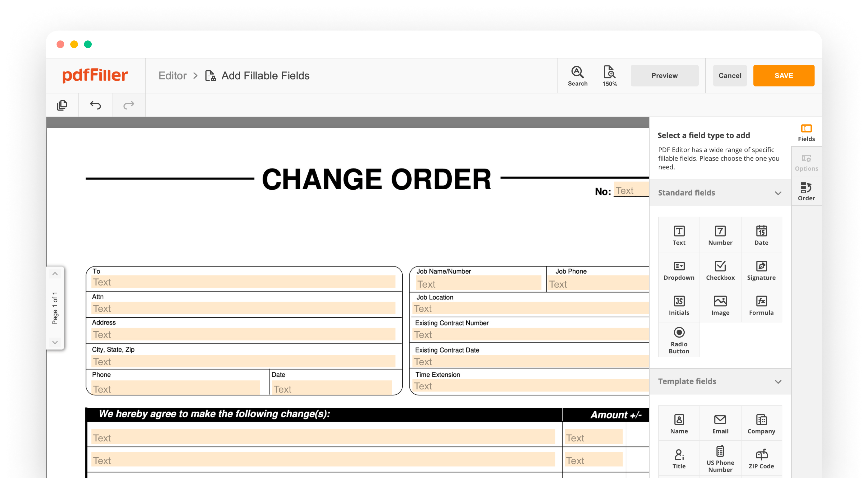Open the zoom level control at 150%

point(609,75)
